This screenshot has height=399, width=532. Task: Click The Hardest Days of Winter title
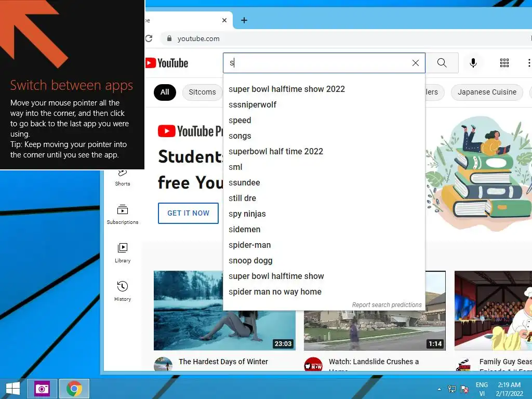click(223, 362)
